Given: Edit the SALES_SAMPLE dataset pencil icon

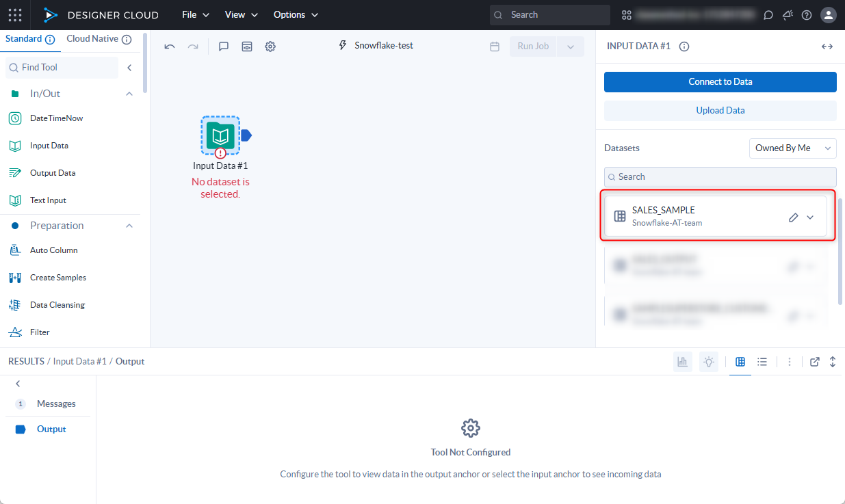Looking at the screenshot, I should 793,217.
